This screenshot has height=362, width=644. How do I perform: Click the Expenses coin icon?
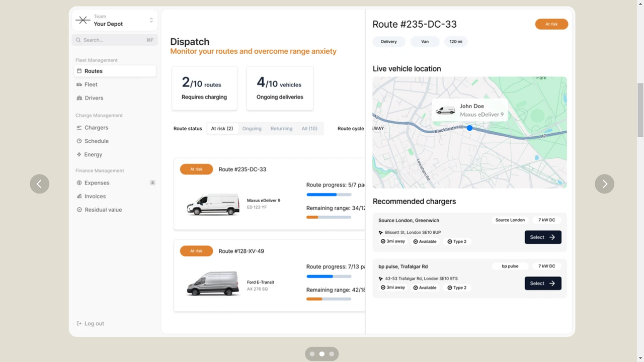pyautogui.click(x=79, y=183)
